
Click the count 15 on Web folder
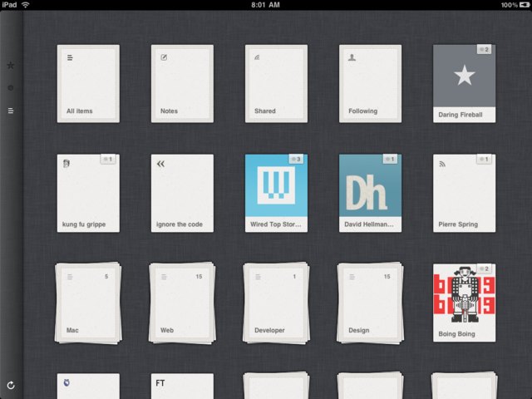(x=199, y=277)
